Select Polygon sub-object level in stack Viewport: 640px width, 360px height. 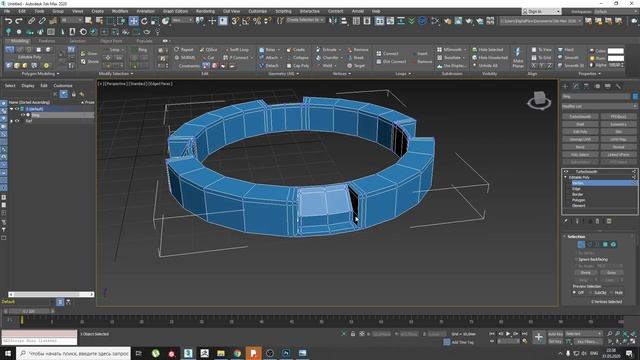click(x=579, y=200)
